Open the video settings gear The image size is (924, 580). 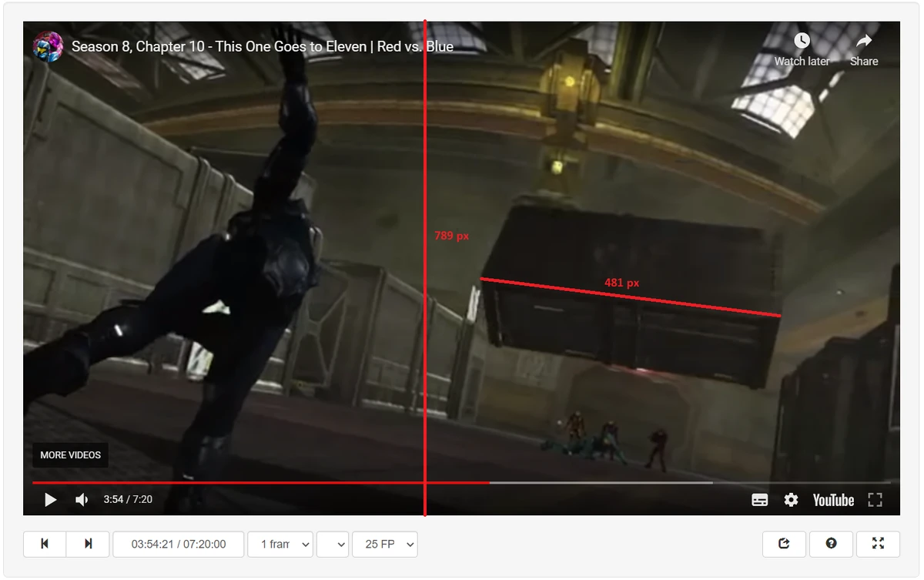click(791, 500)
